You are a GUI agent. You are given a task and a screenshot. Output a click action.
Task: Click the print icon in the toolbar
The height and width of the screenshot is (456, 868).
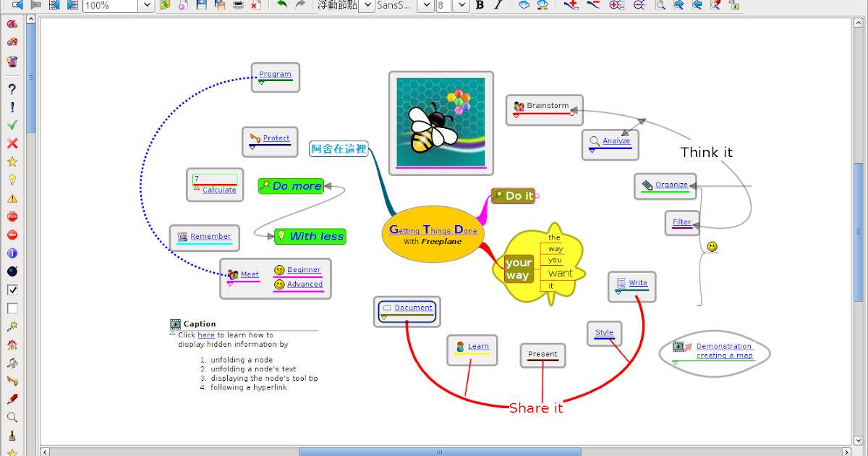click(x=238, y=4)
